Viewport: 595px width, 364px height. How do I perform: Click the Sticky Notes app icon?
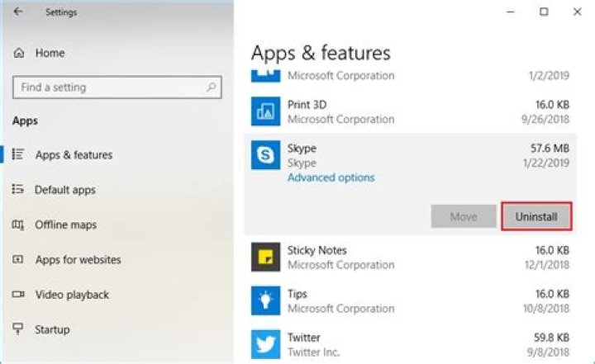pos(265,257)
